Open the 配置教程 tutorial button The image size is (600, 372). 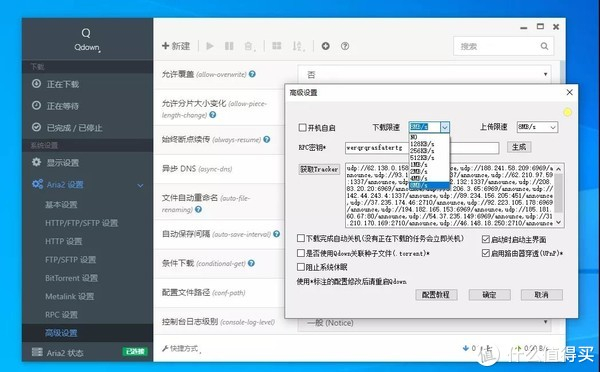click(436, 295)
